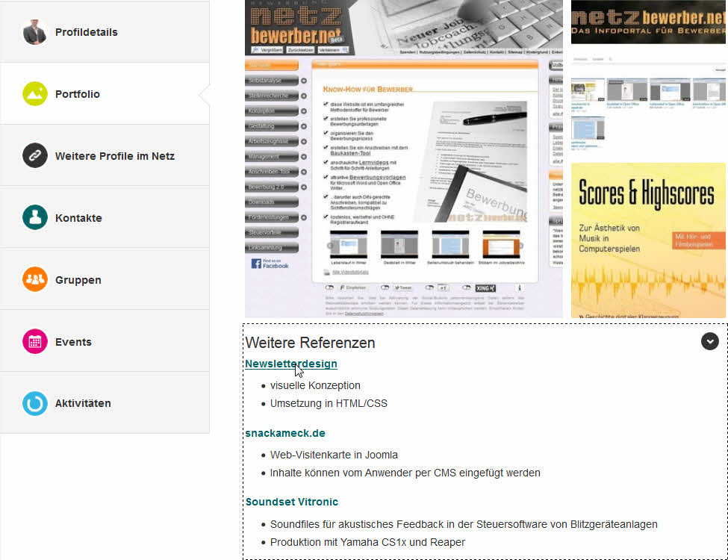Go to the Events section label
Image resolution: width=728 pixels, height=560 pixels.
click(x=73, y=342)
